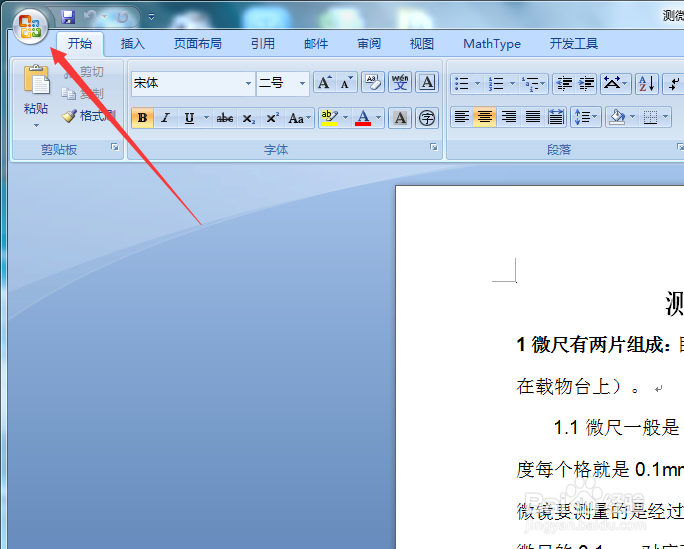
Task: Toggle Center alignment
Action: (x=485, y=117)
